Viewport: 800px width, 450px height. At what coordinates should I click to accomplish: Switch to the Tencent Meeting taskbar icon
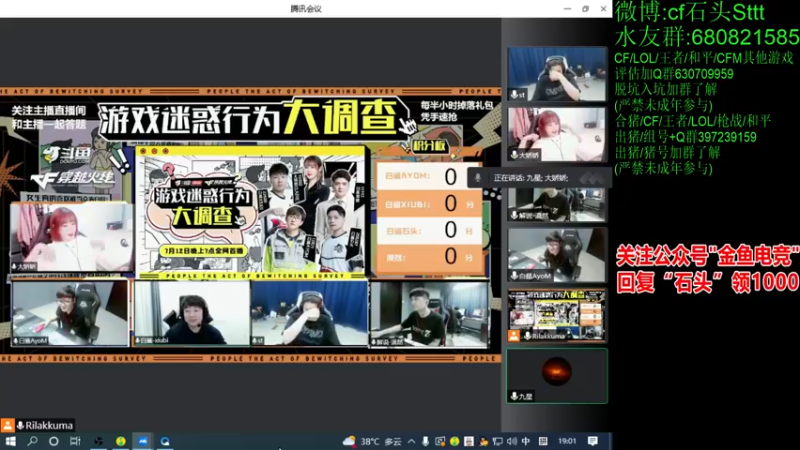pos(143,441)
